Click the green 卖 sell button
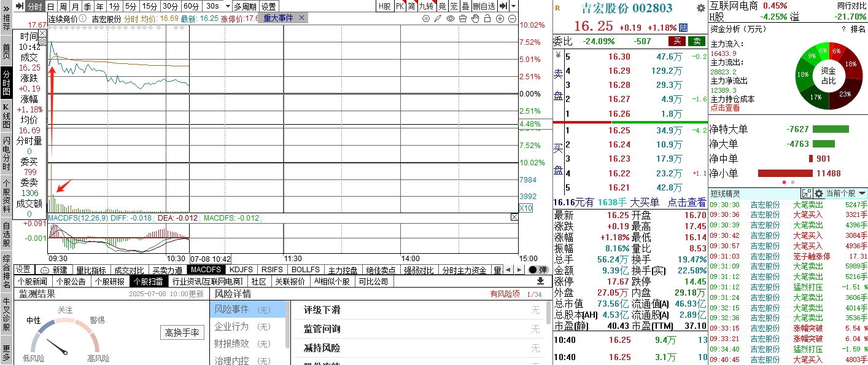Image resolution: width=868 pixels, height=365 pixels. pyautogui.click(x=696, y=41)
